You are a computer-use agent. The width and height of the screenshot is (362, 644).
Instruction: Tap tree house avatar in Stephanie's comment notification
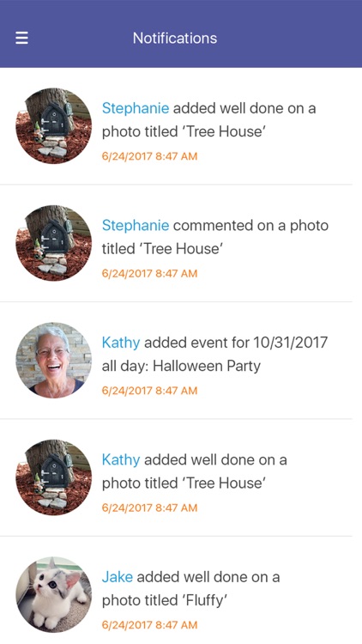point(54,243)
